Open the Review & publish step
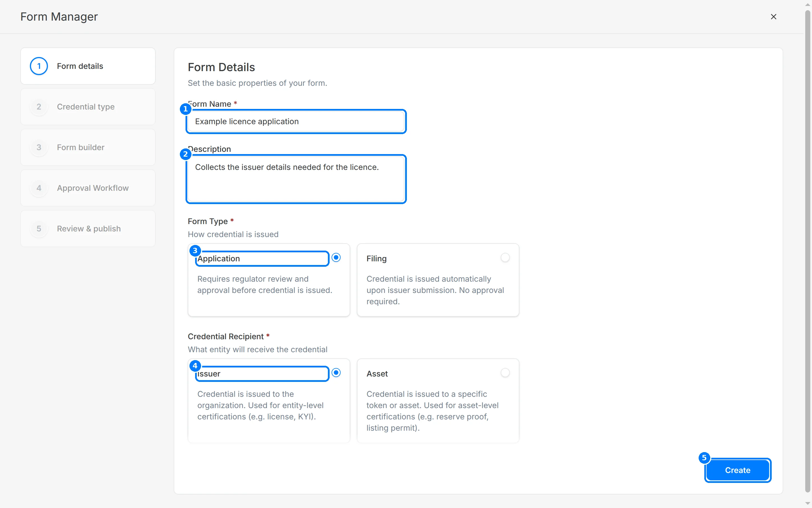Screen dimensions: 812x508 tap(88, 229)
